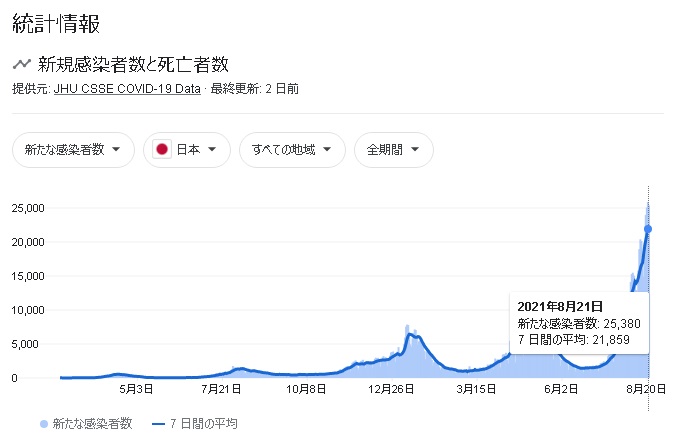Open the 新たな感染者数 metric dropdown

point(73,150)
